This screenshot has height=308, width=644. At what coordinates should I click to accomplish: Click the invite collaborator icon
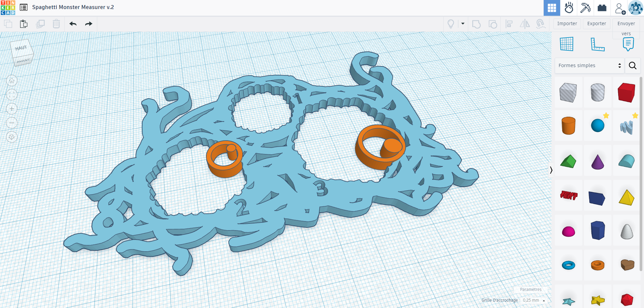(620, 8)
